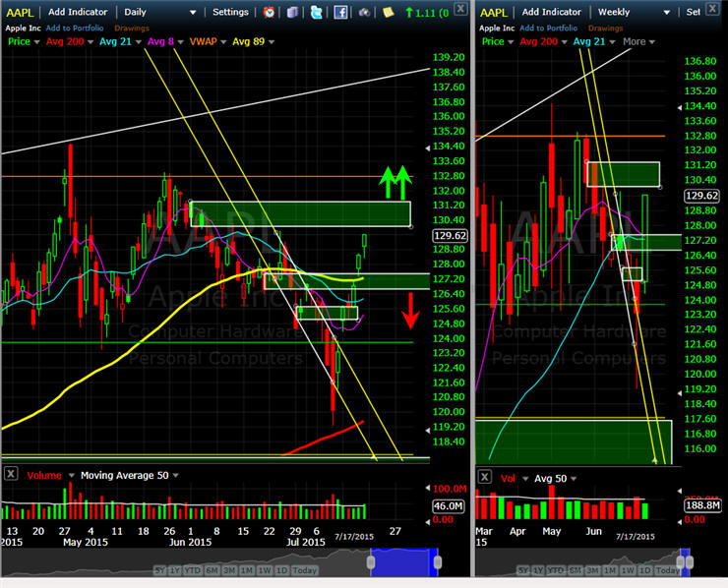
Task: Expand the Avg 200 dropdown in Daily chart
Action: click(x=91, y=42)
